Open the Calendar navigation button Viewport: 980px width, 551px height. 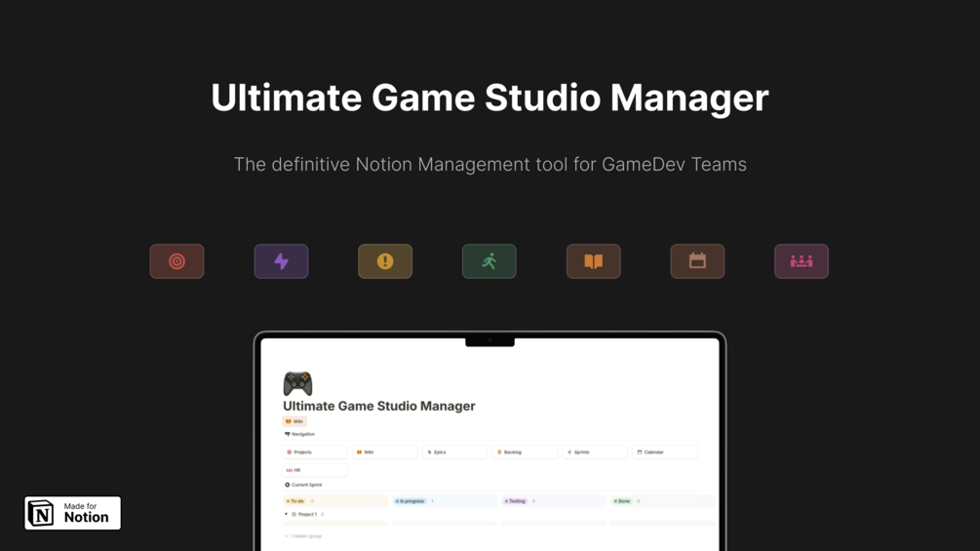point(664,452)
